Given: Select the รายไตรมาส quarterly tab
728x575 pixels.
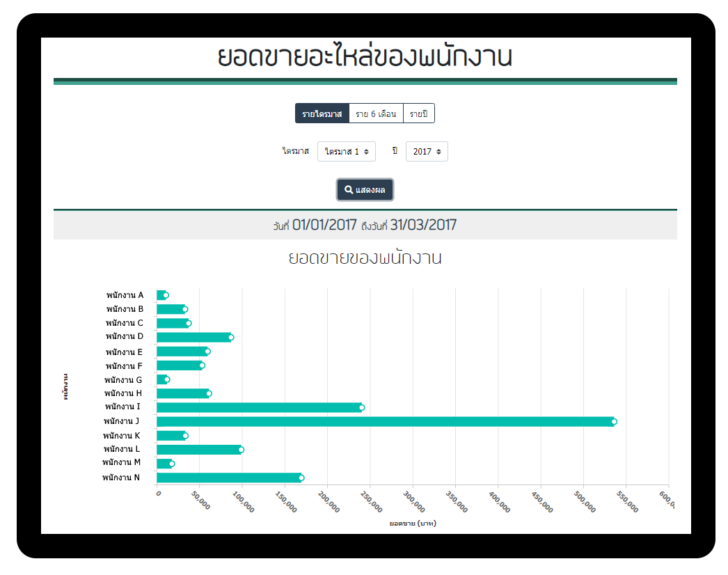Looking at the screenshot, I should pyautogui.click(x=322, y=113).
